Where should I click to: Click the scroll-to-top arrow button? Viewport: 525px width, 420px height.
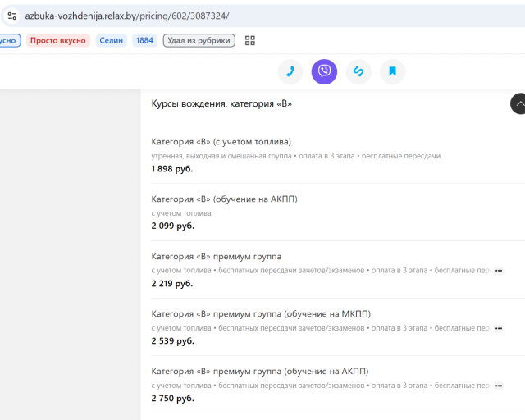click(518, 103)
